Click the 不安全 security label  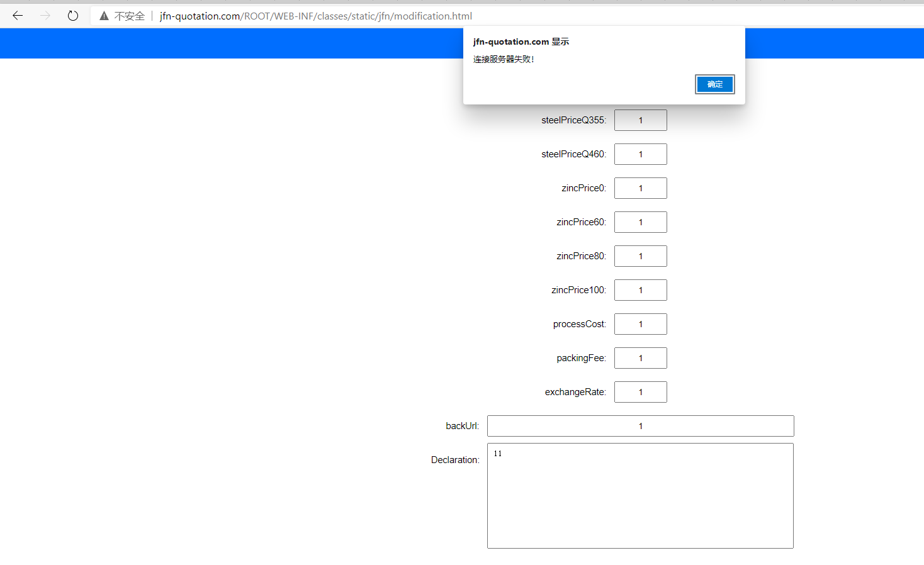pyautogui.click(x=130, y=16)
